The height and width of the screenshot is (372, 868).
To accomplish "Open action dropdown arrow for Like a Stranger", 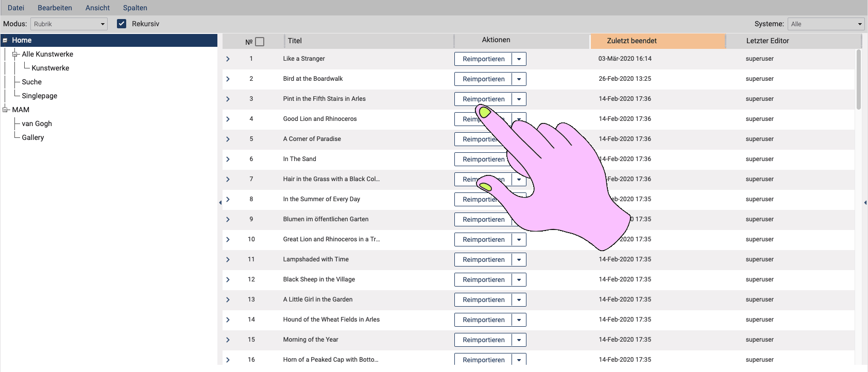I will click(519, 59).
